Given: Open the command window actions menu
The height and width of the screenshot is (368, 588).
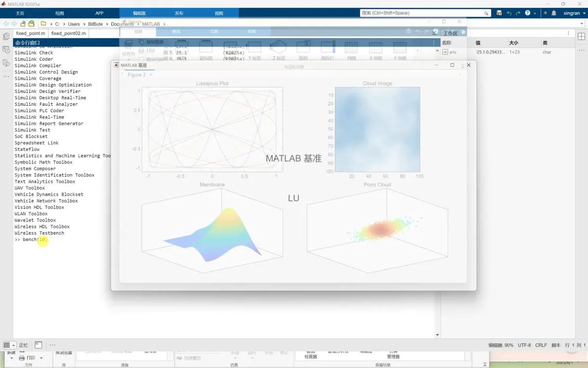Looking at the screenshot, I should [434, 42].
